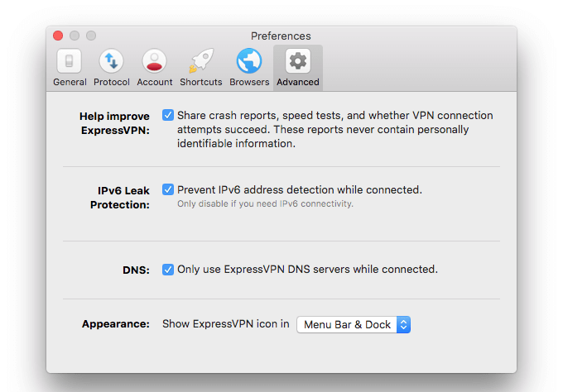The width and height of the screenshot is (563, 392).
Task: Click the blue arrows on Appearance dropdown
Action: tap(403, 325)
